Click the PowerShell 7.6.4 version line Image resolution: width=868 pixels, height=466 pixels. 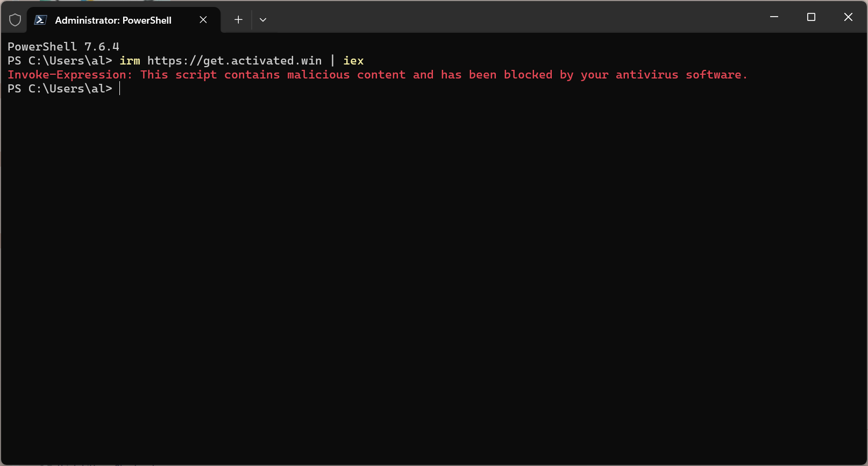(63, 47)
